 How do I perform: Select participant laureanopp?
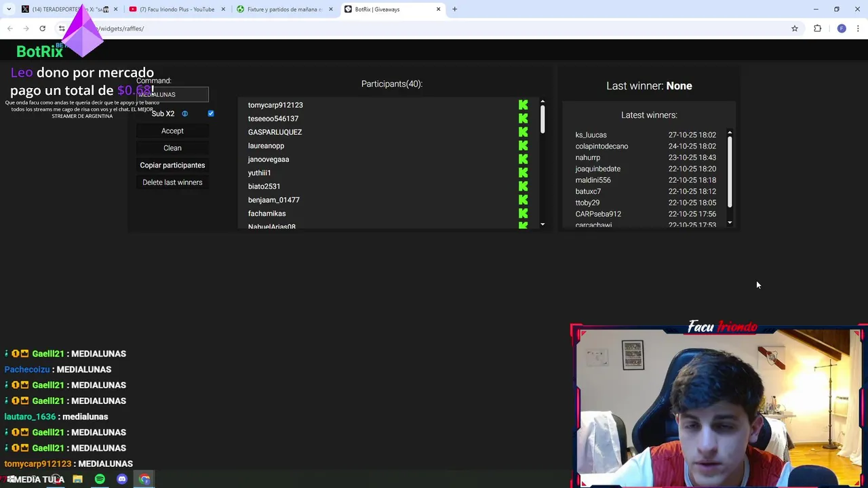pyautogui.click(x=266, y=146)
